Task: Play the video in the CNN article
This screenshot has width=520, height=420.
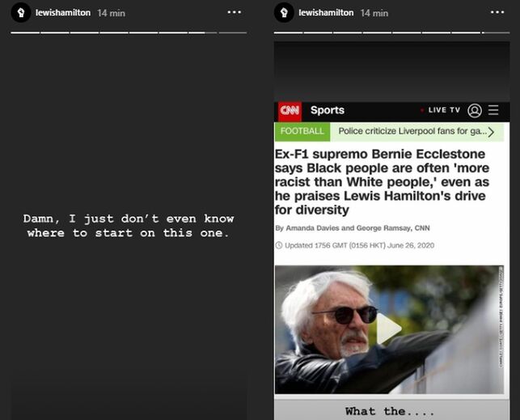Action: pyautogui.click(x=390, y=329)
